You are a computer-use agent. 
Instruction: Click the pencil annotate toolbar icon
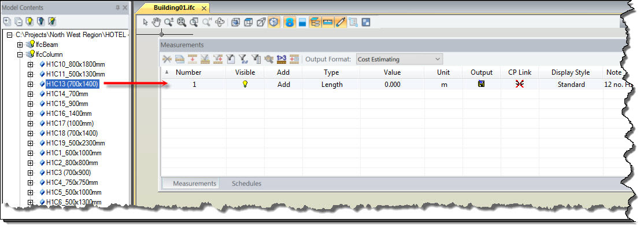340,22
